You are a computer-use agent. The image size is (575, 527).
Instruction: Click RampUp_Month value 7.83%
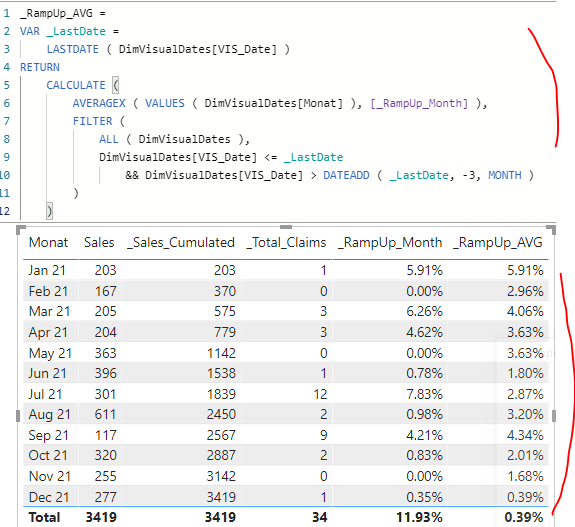424,394
